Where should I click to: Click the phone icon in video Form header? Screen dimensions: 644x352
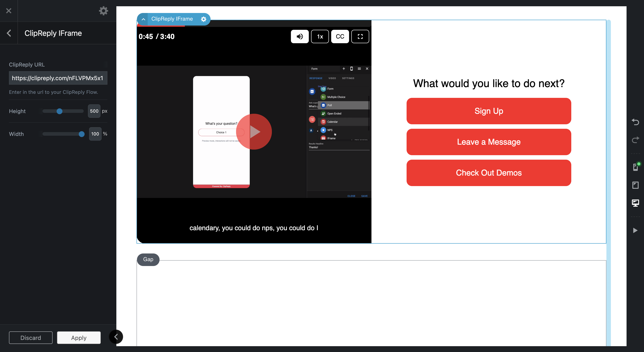352,69
